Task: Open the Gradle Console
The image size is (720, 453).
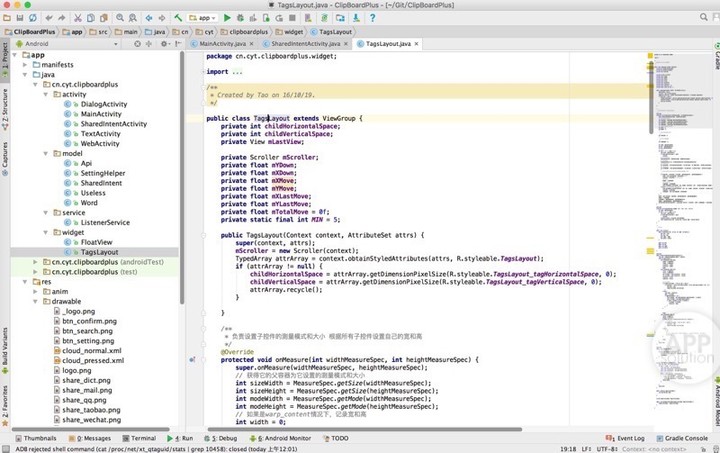Action: [682, 438]
